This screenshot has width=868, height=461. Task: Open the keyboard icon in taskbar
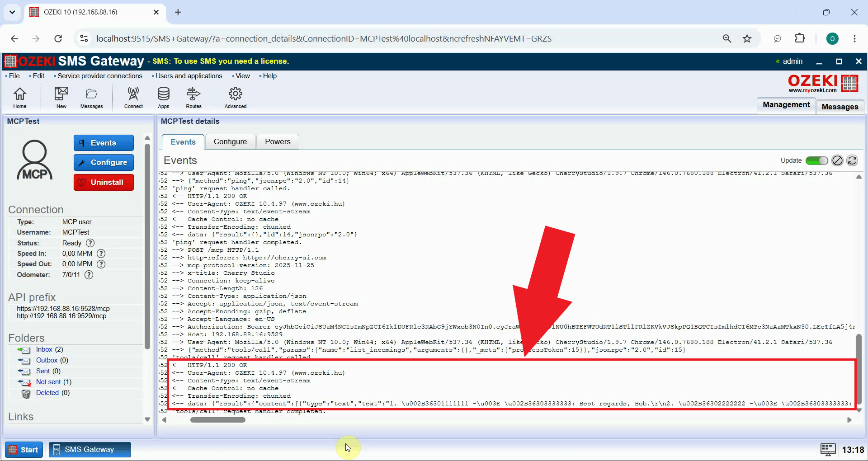tap(828, 450)
